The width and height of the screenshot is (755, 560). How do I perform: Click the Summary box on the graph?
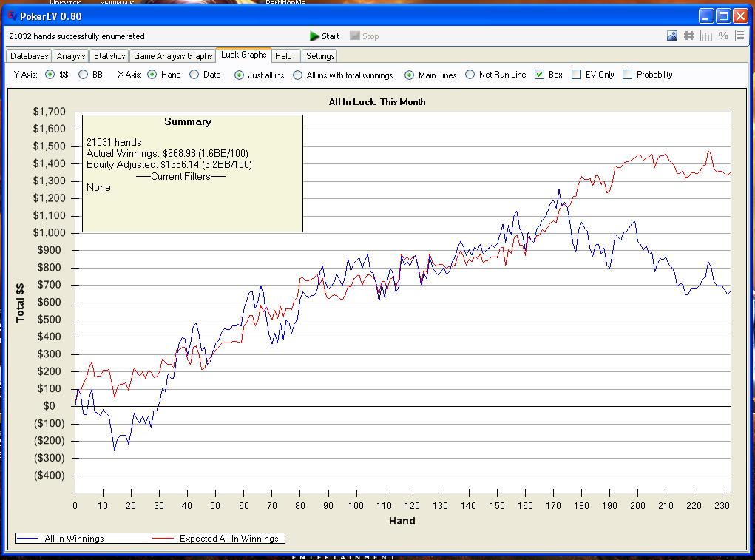pos(192,173)
